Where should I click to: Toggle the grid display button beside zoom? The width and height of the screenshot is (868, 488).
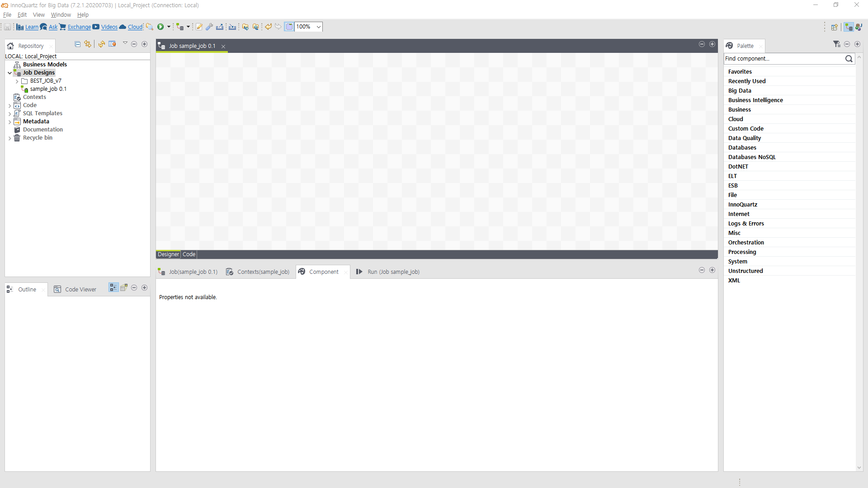(289, 27)
